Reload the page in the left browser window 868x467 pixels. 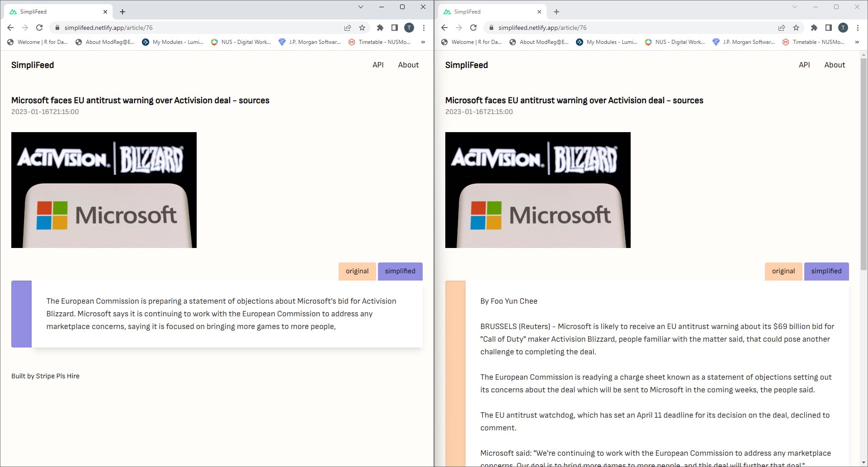click(39, 28)
